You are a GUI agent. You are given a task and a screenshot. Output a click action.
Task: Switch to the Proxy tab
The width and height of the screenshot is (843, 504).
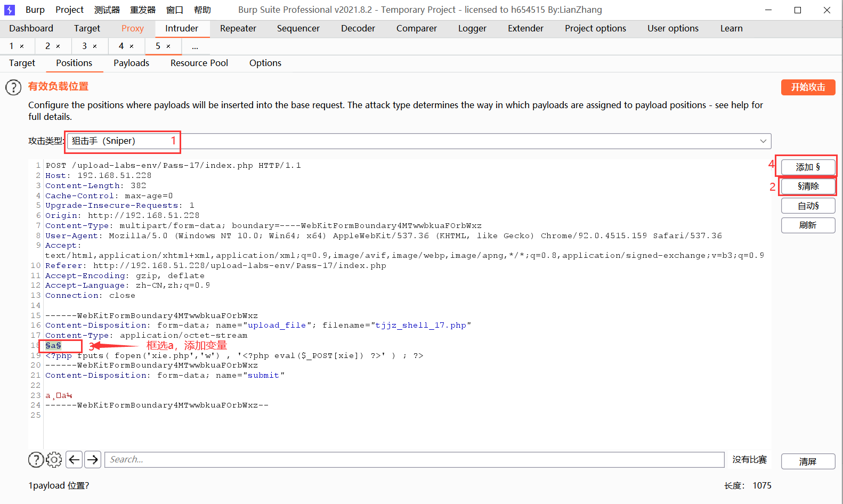(x=133, y=29)
